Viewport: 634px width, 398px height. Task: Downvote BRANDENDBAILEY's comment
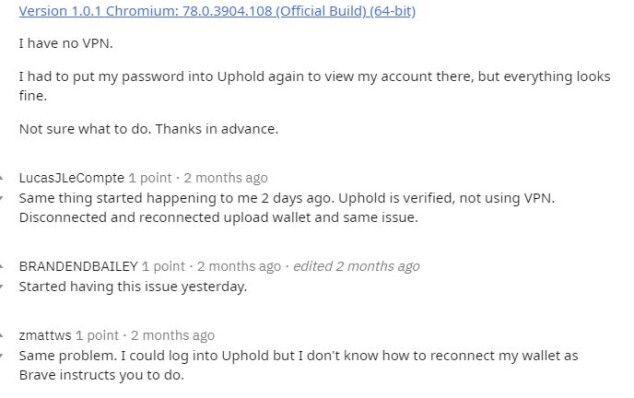pyautogui.click(x=2, y=286)
